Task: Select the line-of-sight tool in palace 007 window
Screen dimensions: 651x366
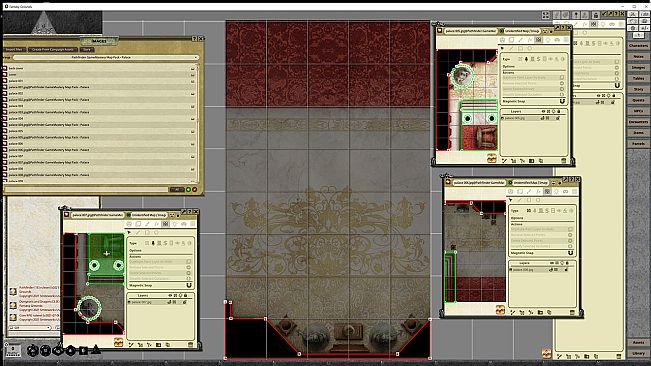Action: (x=165, y=224)
